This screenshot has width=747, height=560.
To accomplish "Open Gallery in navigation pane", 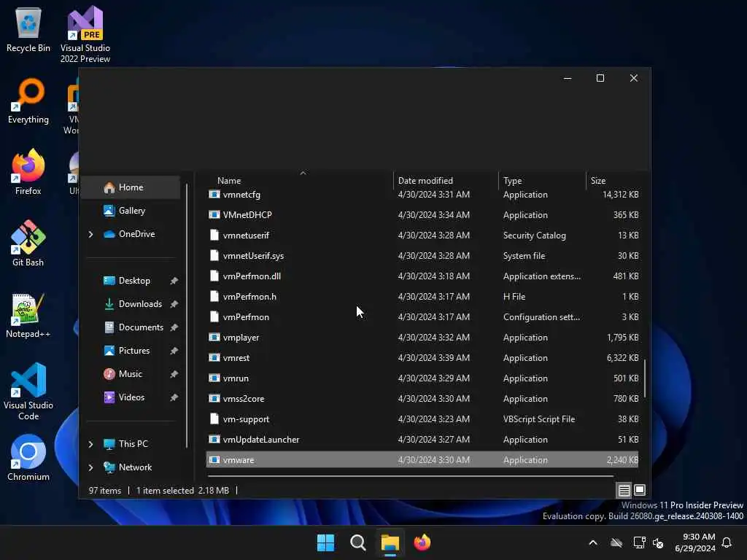I will [131, 211].
